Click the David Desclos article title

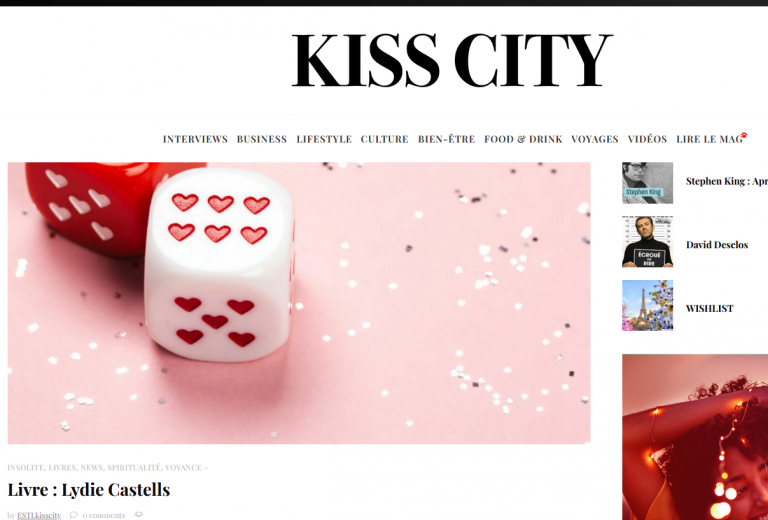click(717, 245)
